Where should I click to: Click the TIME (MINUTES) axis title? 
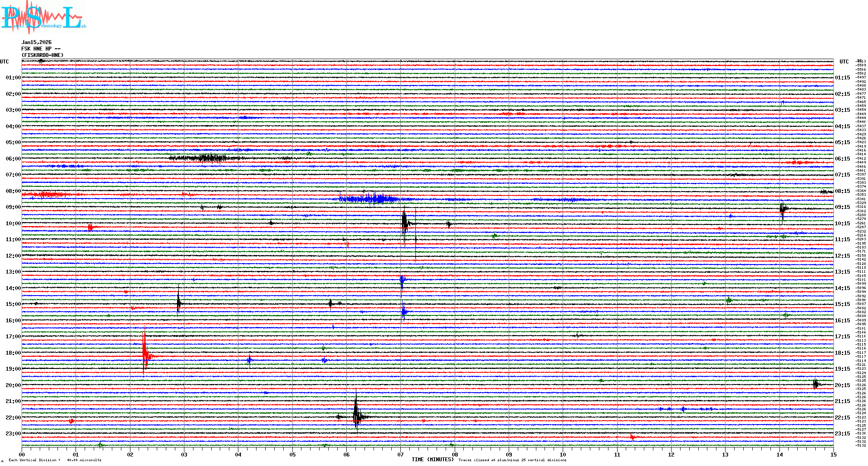pyautogui.click(x=433, y=460)
